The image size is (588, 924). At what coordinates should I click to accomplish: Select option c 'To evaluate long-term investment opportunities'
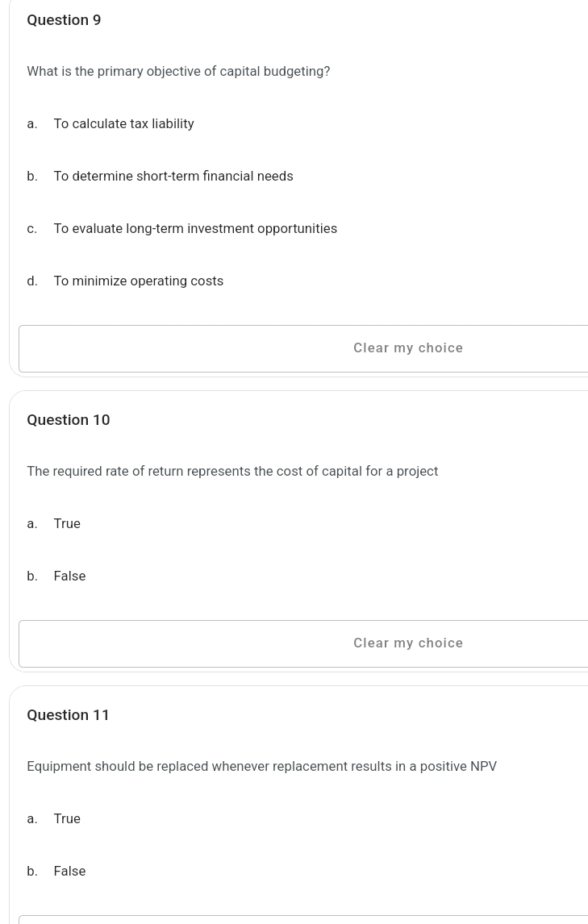pos(195,228)
